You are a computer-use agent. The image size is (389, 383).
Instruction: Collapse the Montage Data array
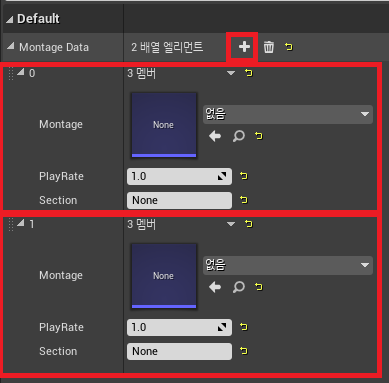coord(11,46)
